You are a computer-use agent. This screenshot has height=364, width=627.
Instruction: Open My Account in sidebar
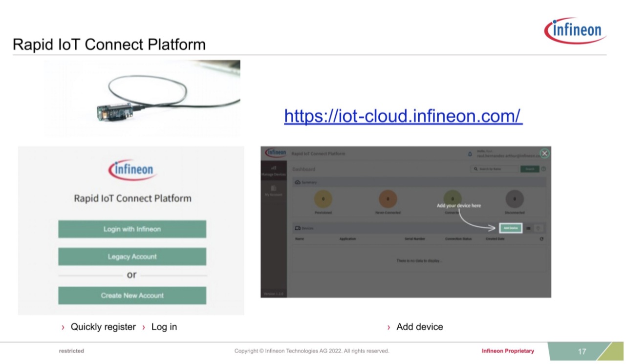point(274,191)
